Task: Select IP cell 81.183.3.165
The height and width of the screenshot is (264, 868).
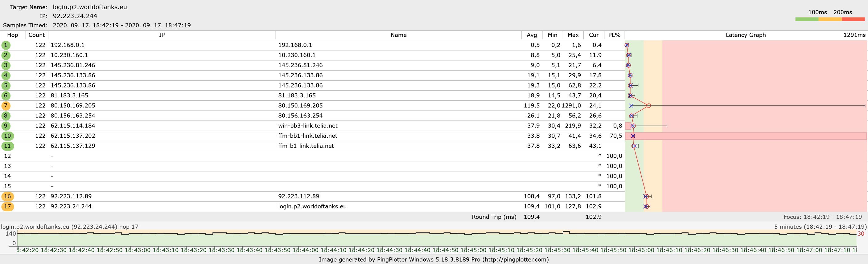Action: pos(69,95)
